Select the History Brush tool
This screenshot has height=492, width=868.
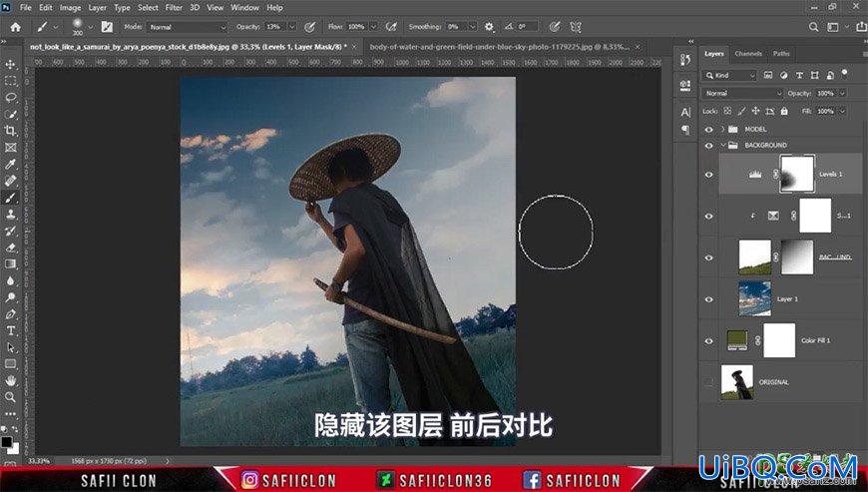11,231
